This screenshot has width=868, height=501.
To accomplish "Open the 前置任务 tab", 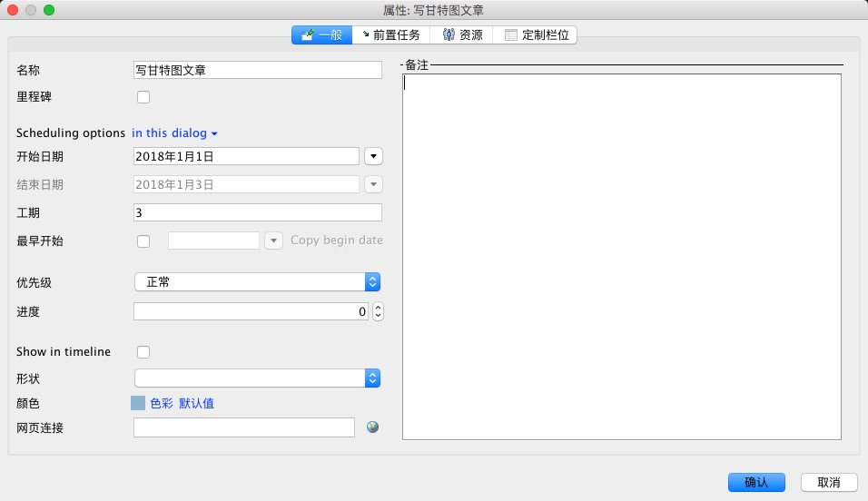I will 391,34.
